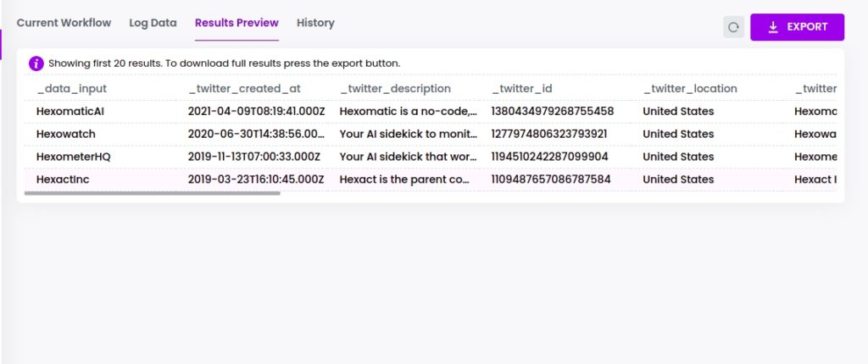Click the Twitter ID 1380434979268755458
868x364 pixels.
(553, 111)
